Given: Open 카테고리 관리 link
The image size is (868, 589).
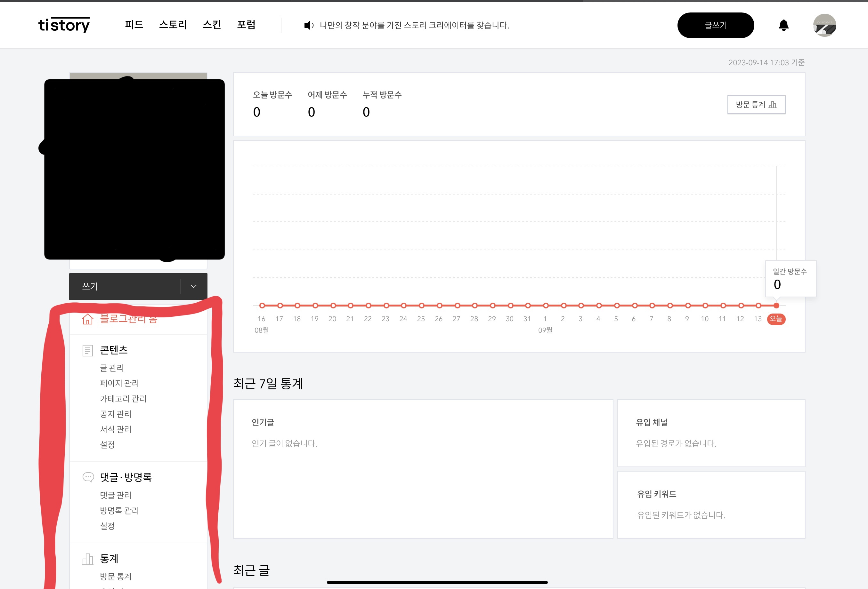Looking at the screenshot, I should click(x=123, y=398).
